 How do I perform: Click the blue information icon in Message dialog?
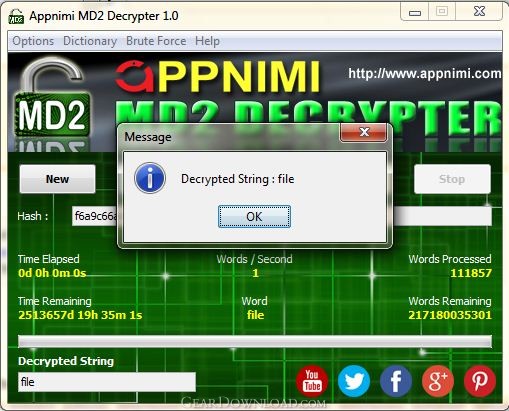tap(150, 178)
